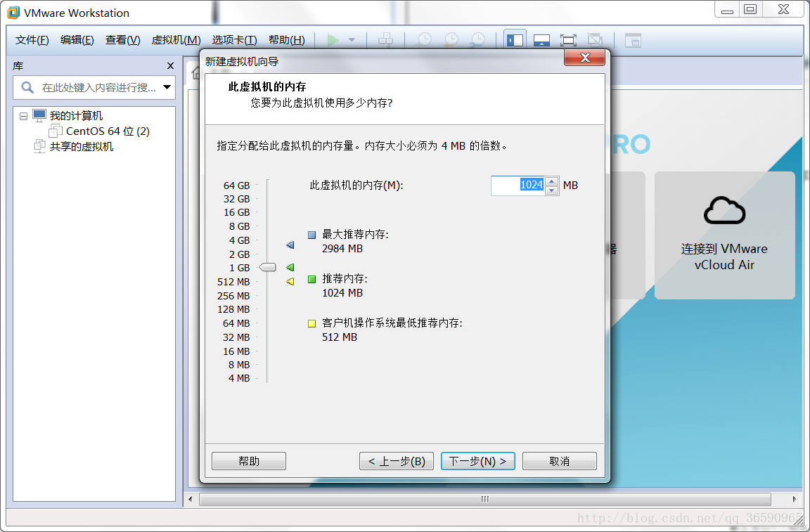Image resolution: width=810 pixels, height=532 pixels.
Task: Click the search magnifier icon in library
Action: [x=27, y=87]
